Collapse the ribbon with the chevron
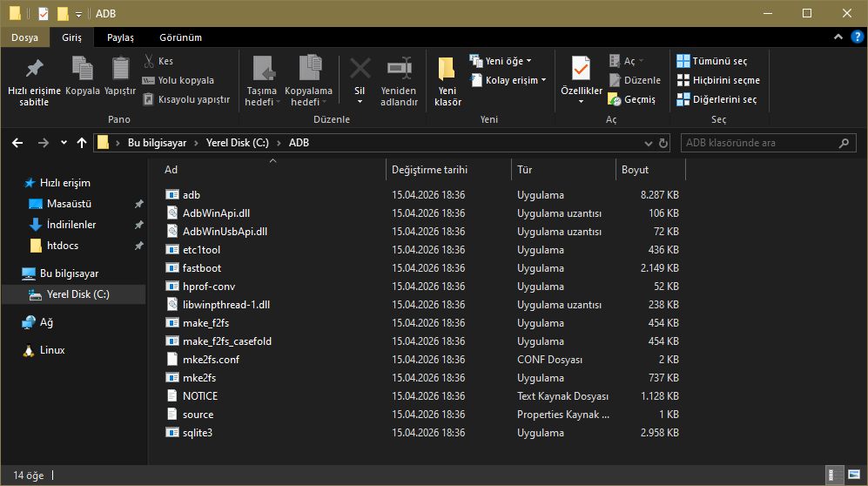This screenshot has width=868, height=486. (x=838, y=37)
